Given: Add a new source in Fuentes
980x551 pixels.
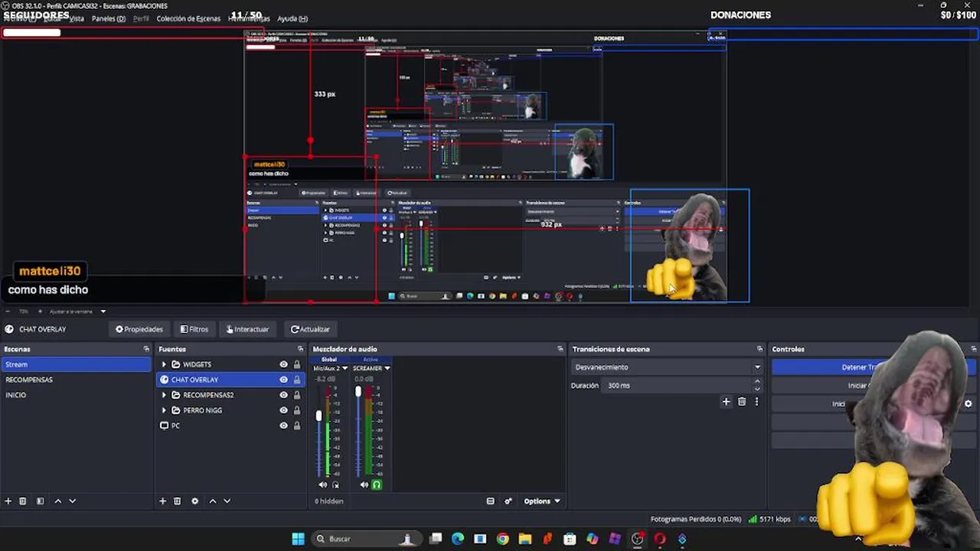Looking at the screenshot, I should coord(162,501).
